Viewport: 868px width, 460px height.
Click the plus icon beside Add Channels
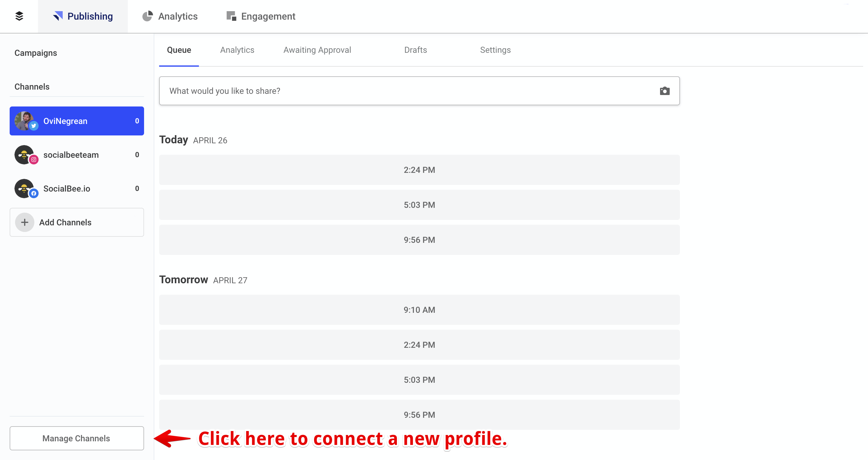point(25,222)
